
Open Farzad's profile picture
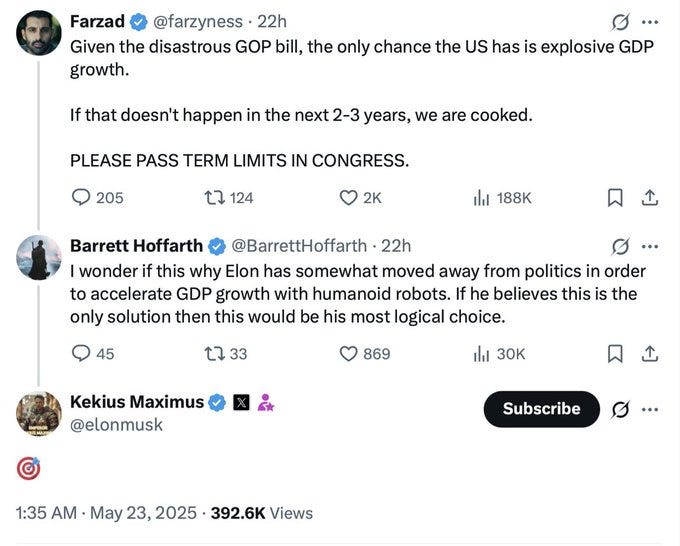[39, 33]
